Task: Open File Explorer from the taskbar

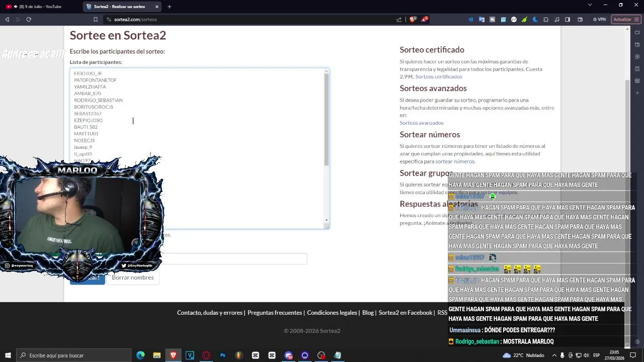Action: point(157,355)
